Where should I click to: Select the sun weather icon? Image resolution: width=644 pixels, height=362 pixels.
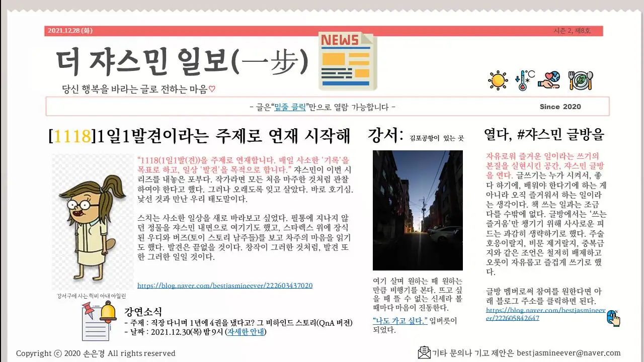(497, 79)
